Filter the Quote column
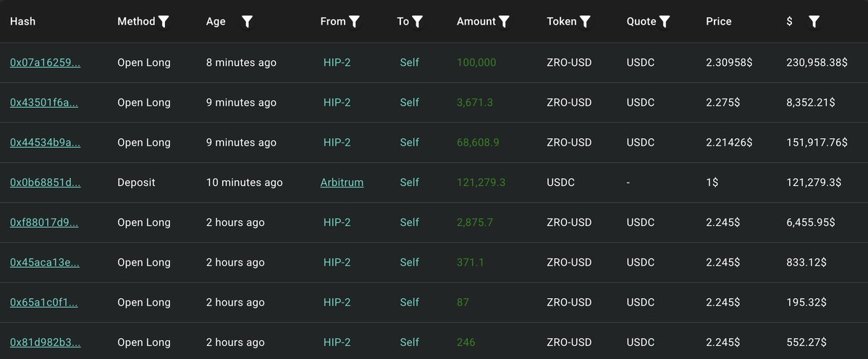Screen dimensions: 868x359 [665, 22]
